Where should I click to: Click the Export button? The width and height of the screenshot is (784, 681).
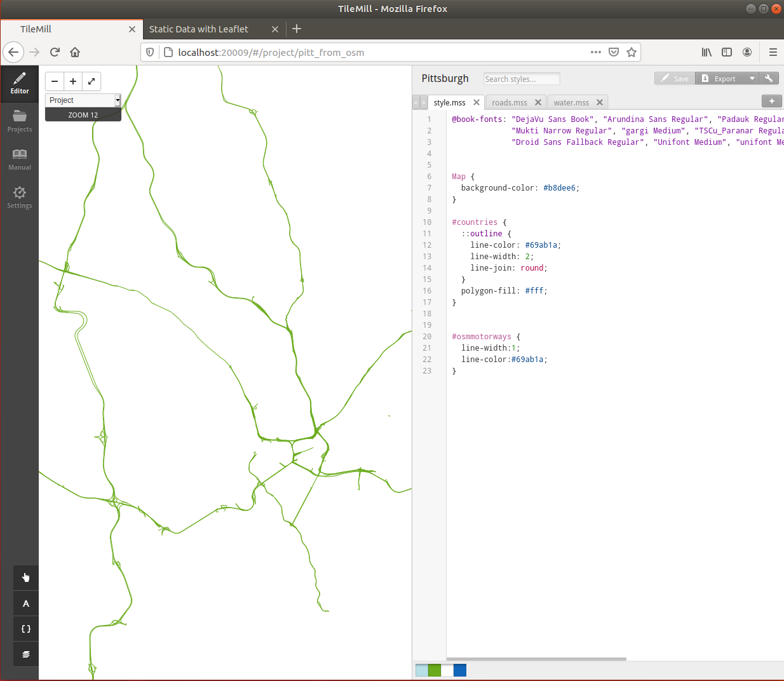pyautogui.click(x=720, y=78)
